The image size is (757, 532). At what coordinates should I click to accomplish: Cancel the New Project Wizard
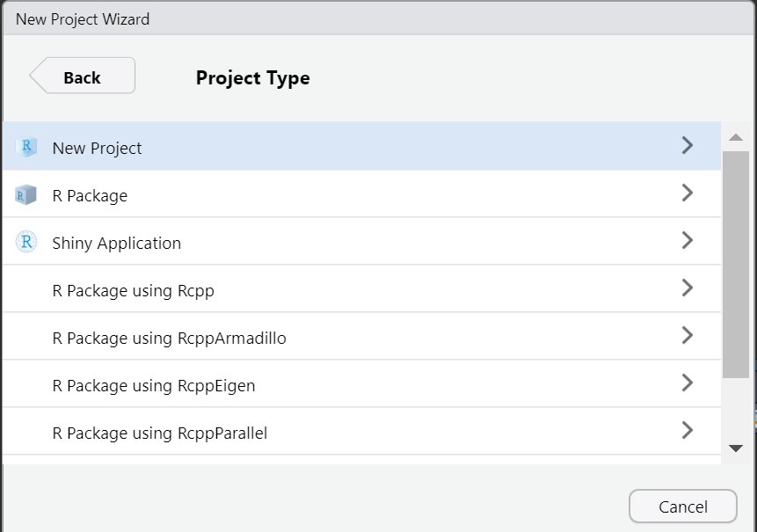(682, 506)
